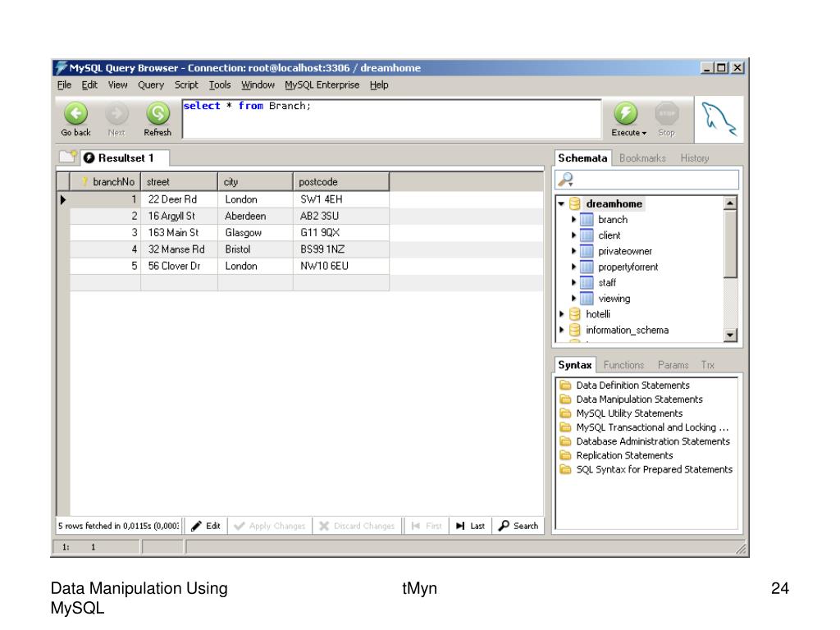
Task: Click the green Refresh icon
Action: click(157, 113)
